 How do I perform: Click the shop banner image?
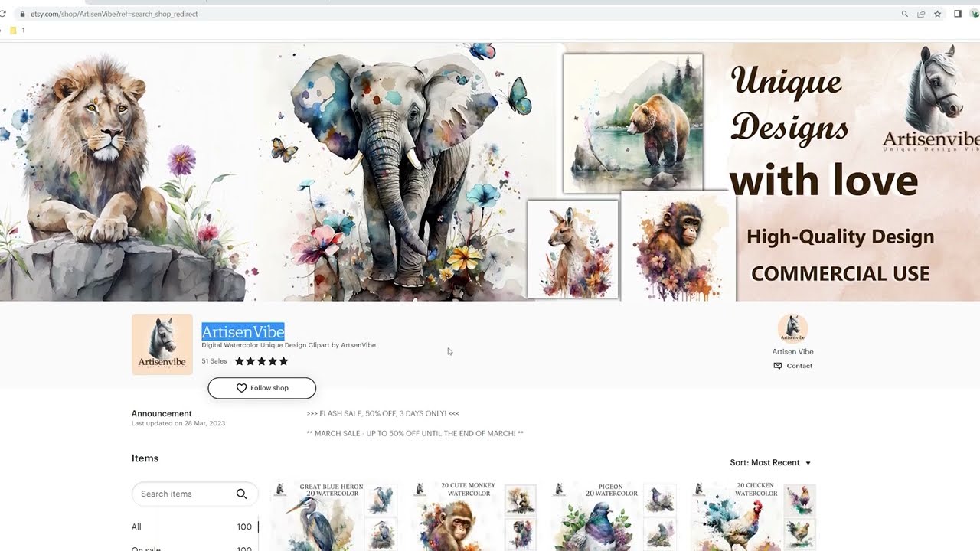490,171
